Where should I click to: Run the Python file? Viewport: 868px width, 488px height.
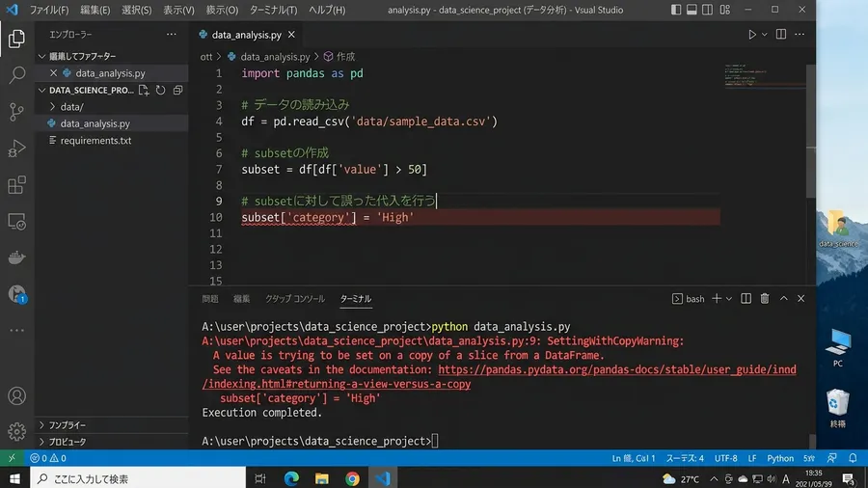click(751, 35)
